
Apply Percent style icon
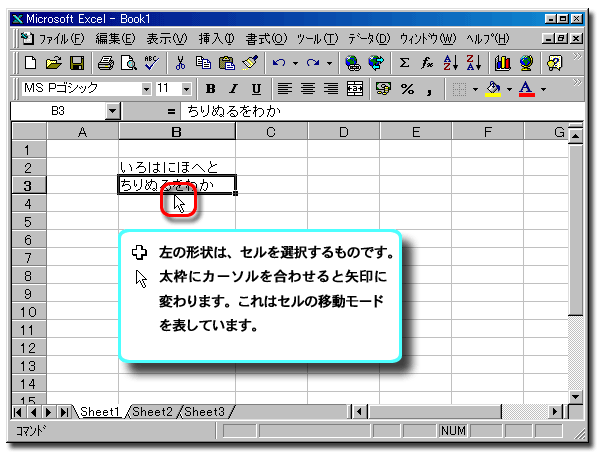coord(407,89)
